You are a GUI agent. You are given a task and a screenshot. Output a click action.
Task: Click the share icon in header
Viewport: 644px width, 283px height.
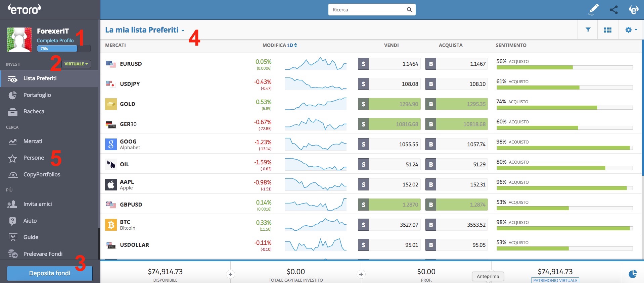coord(614,9)
